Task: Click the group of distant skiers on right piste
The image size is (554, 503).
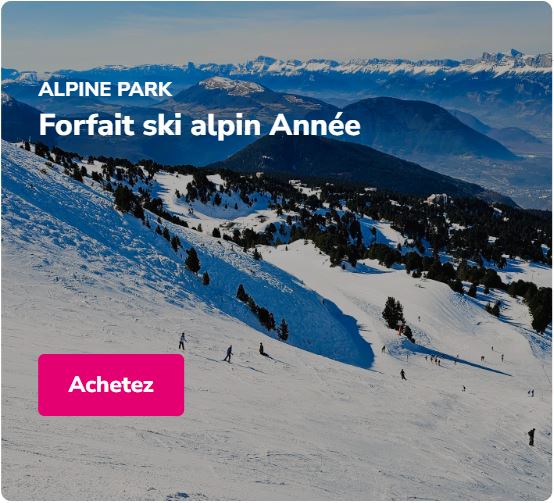Action: pyautogui.click(x=433, y=360)
